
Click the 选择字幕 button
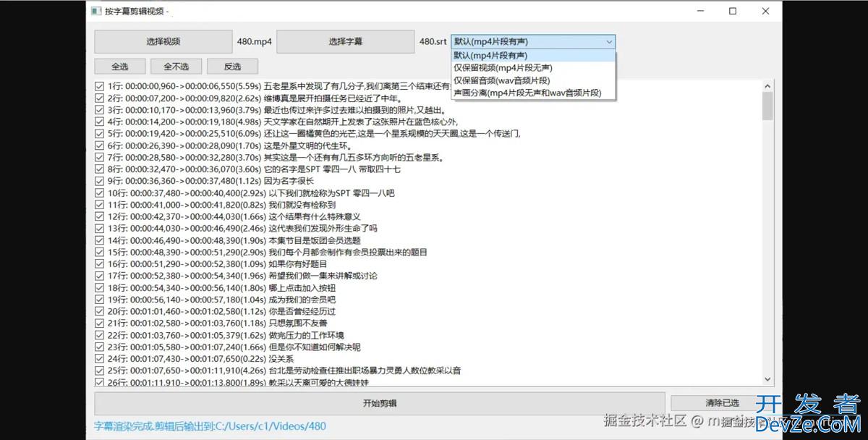click(x=345, y=41)
